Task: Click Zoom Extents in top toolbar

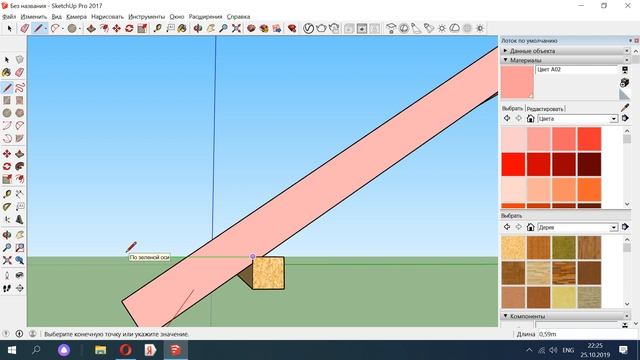Action: pos(236,28)
